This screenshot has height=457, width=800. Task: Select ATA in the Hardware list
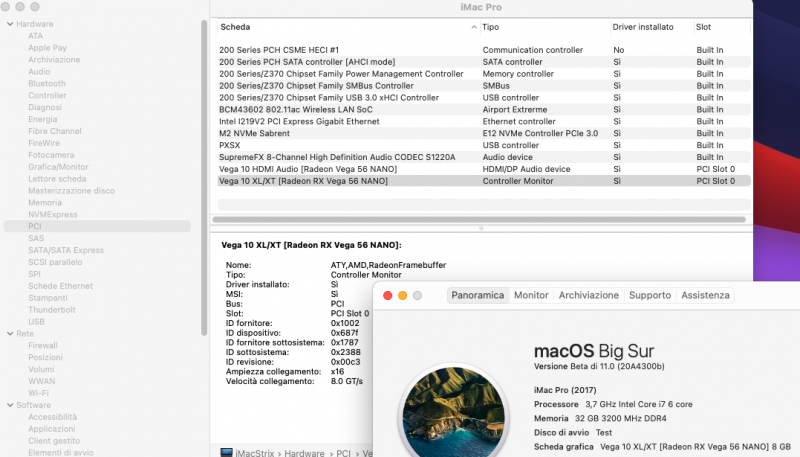click(35, 36)
